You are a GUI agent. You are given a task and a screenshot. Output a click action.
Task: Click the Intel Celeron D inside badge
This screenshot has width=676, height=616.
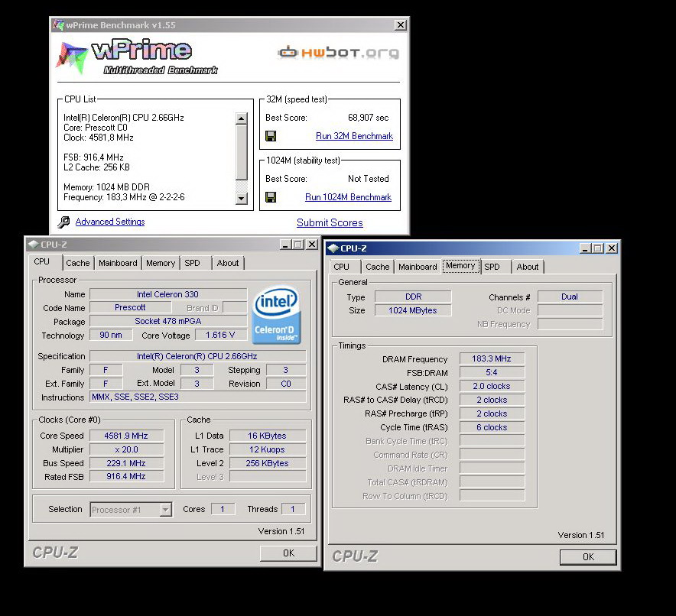click(276, 315)
